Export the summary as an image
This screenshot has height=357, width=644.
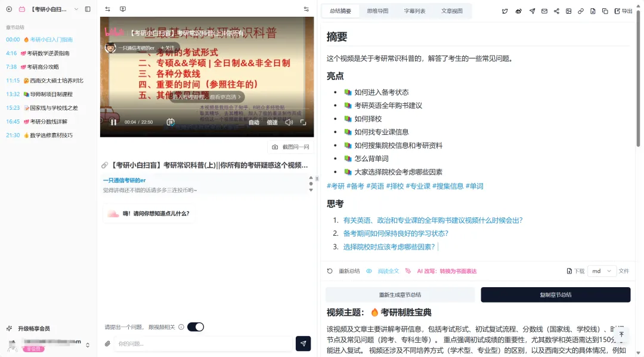coord(570,11)
